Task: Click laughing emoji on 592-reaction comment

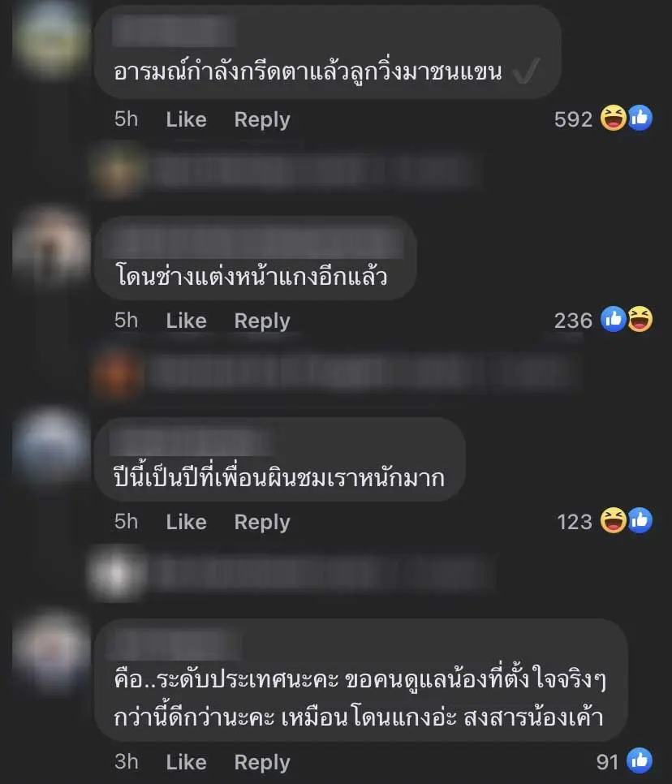Action: point(613,118)
